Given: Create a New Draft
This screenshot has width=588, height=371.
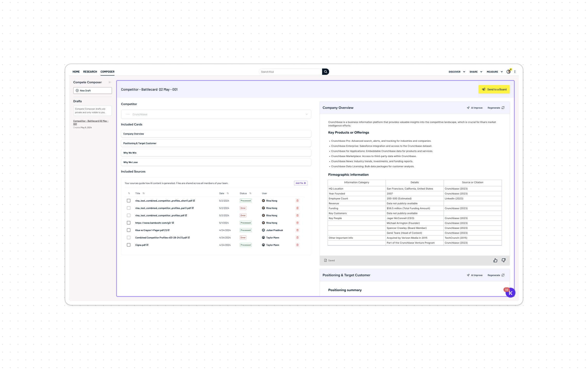Looking at the screenshot, I should [x=93, y=91].
